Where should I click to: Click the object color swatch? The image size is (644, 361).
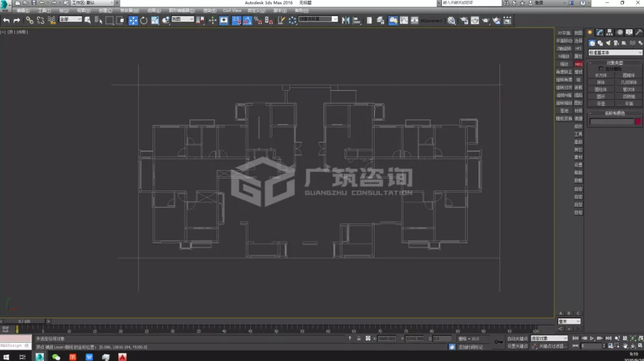click(638, 122)
